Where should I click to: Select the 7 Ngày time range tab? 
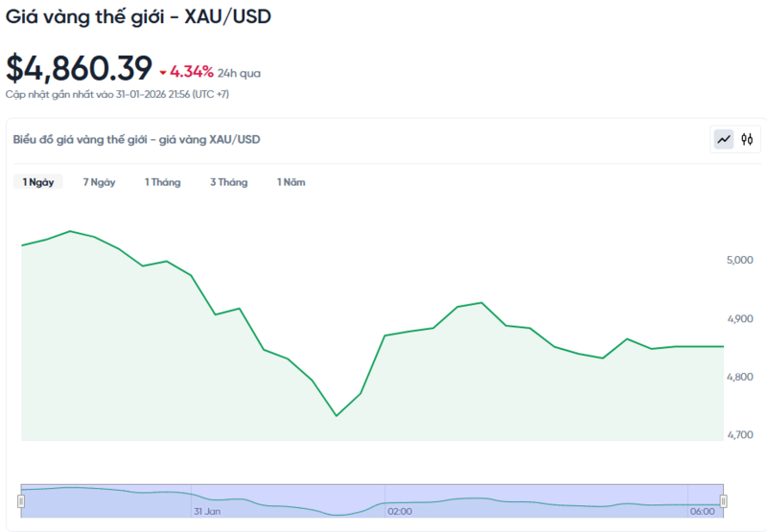(x=99, y=182)
